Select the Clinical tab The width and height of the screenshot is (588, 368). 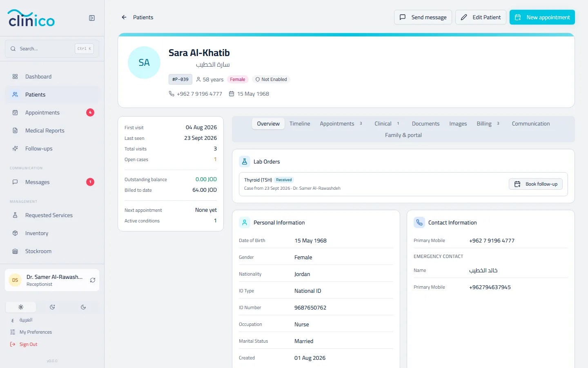(x=387, y=123)
